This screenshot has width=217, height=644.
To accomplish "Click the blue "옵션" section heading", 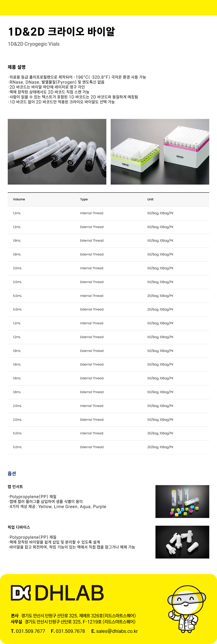I will (x=12, y=473).
